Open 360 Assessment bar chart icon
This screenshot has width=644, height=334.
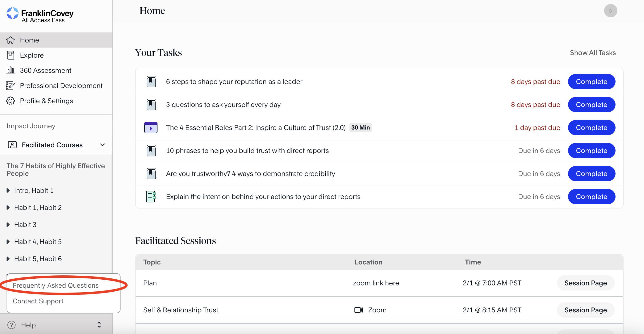point(10,70)
